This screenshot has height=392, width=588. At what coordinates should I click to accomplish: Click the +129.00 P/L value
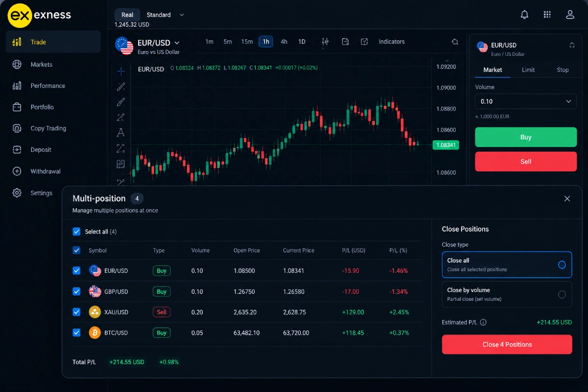pyautogui.click(x=353, y=312)
